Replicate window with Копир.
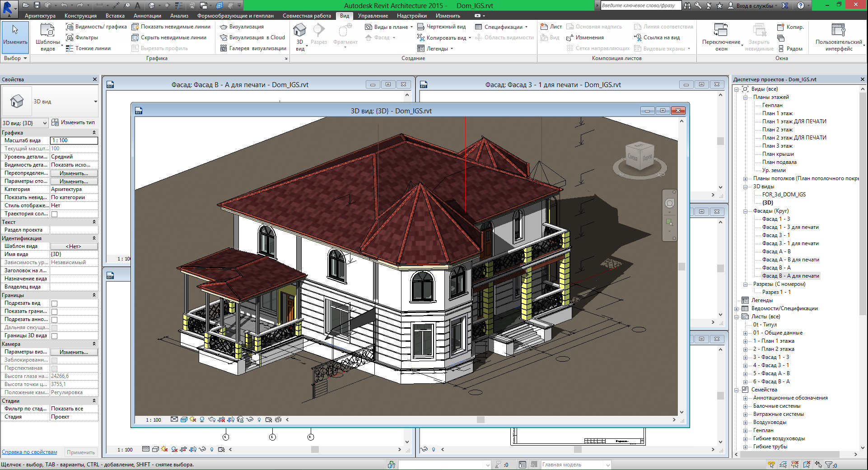Viewport: 868px width, 470px height. point(790,27)
